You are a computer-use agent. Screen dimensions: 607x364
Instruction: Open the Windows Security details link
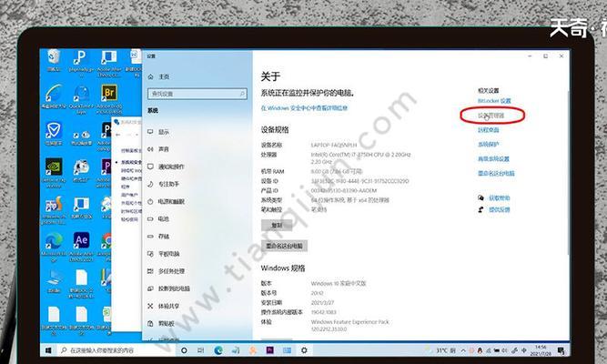click(304, 108)
